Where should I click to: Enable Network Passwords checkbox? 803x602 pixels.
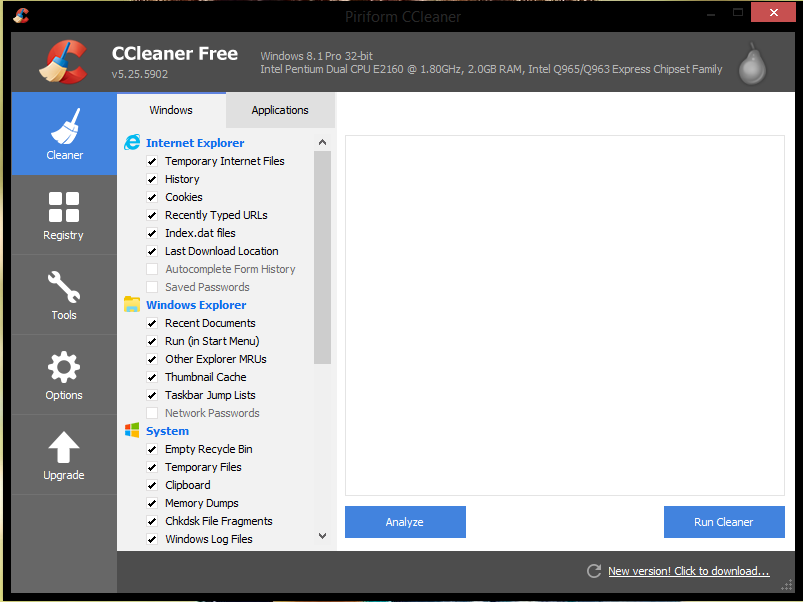152,413
